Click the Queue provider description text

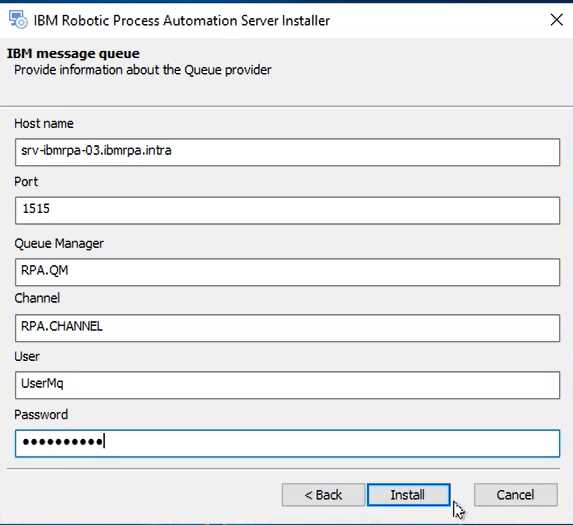[143, 70]
